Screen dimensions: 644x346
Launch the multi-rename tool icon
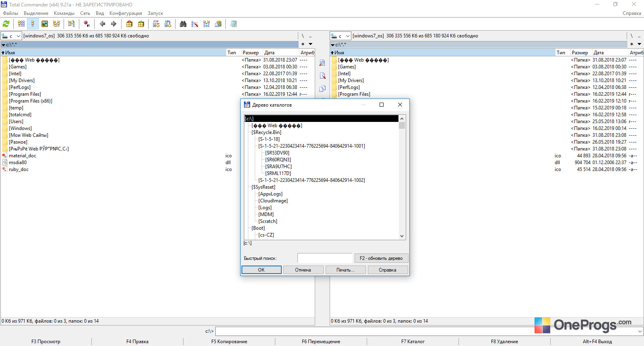pyautogui.click(x=195, y=24)
